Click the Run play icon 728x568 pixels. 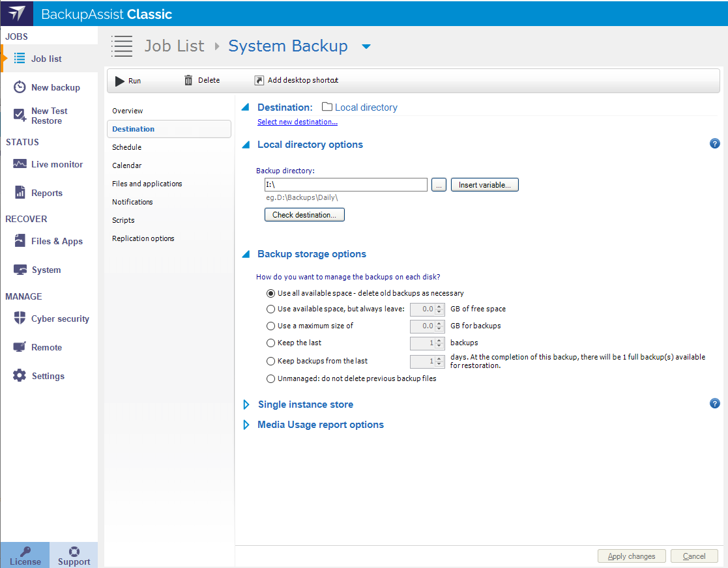click(x=120, y=81)
